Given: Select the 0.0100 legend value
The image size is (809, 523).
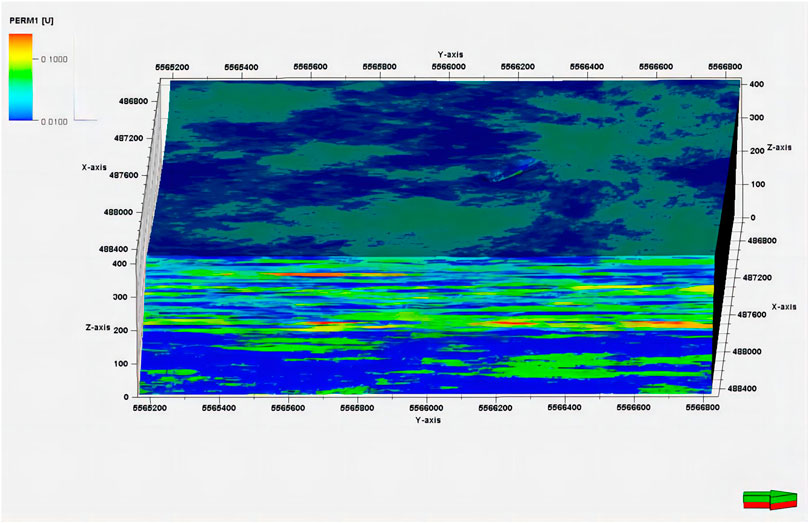Looking at the screenshot, I should click(54, 122).
